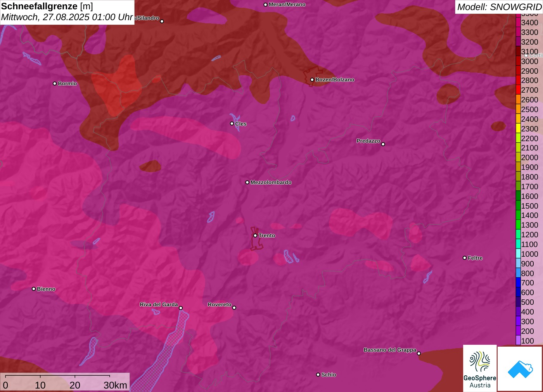543x392 pixels.
Task: Click the 20 scale bar tick label
Action: [x=75, y=385]
